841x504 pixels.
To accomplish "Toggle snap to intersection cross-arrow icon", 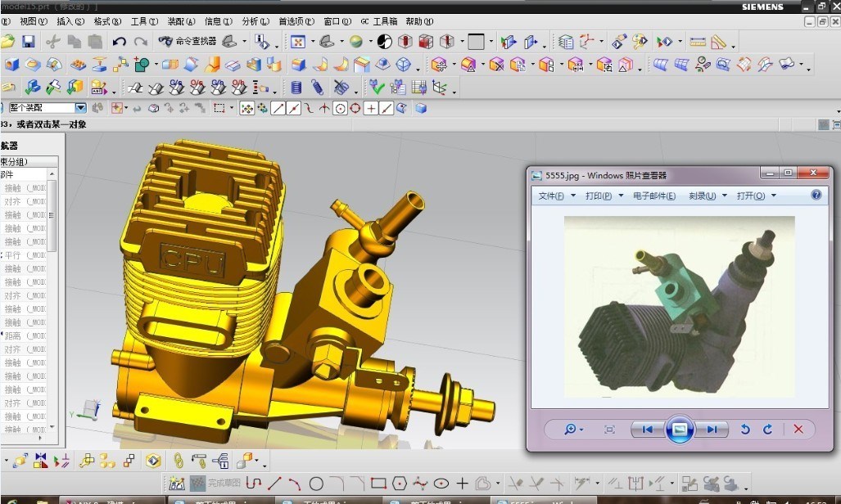I will (x=324, y=108).
